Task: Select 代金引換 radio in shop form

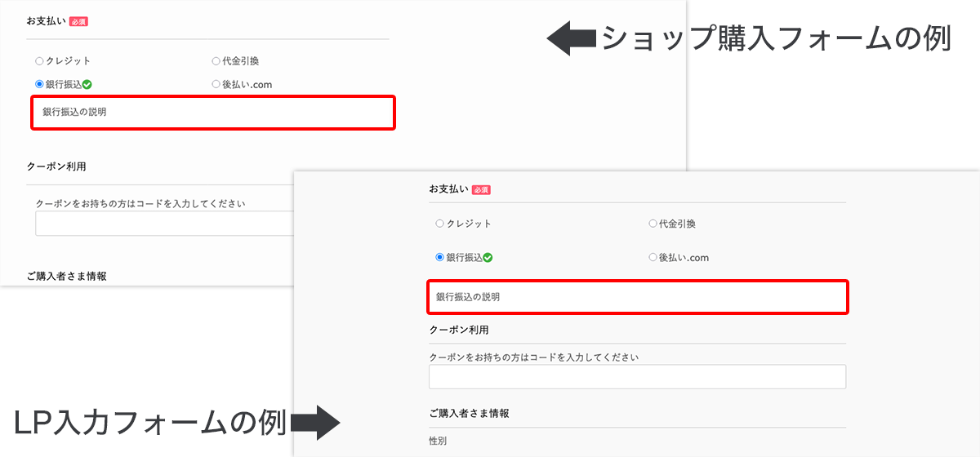Action: pos(216,61)
